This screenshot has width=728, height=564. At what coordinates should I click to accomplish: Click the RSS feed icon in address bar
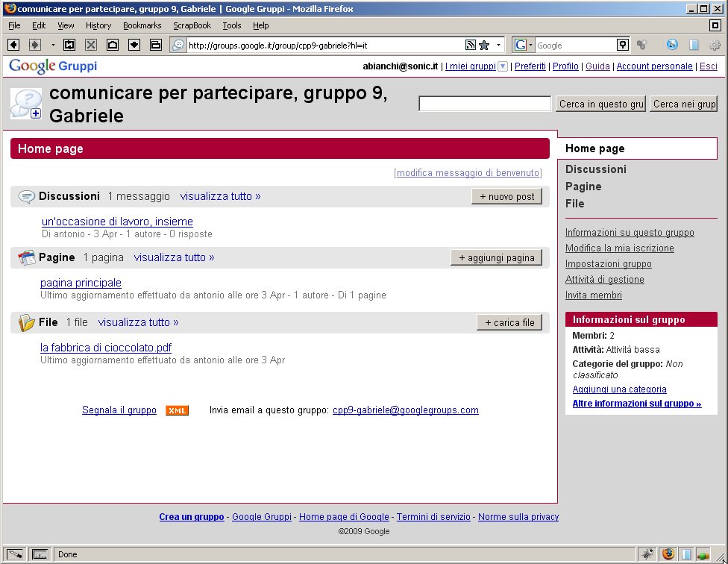click(x=470, y=45)
